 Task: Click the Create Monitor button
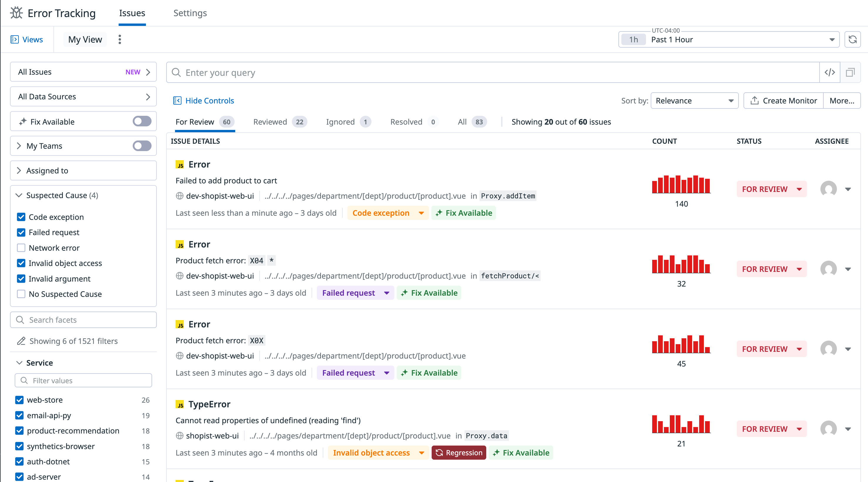[x=783, y=101]
